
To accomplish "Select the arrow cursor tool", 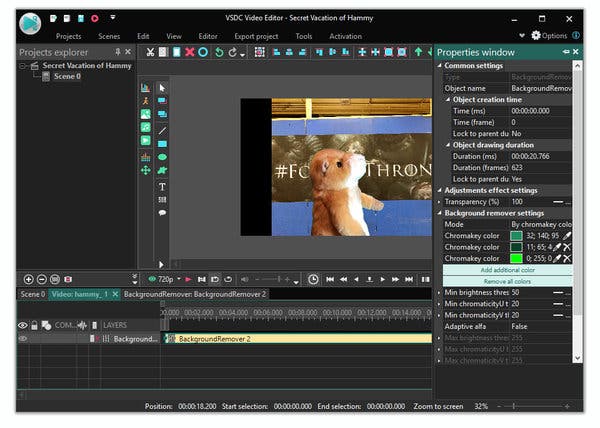I will coord(162,88).
